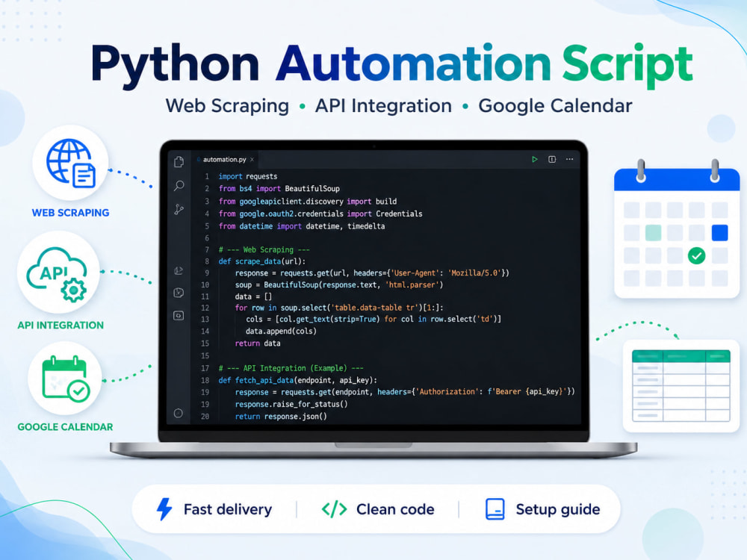Close the automation.py tab
The height and width of the screenshot is (560, 747).
point(252,160)
